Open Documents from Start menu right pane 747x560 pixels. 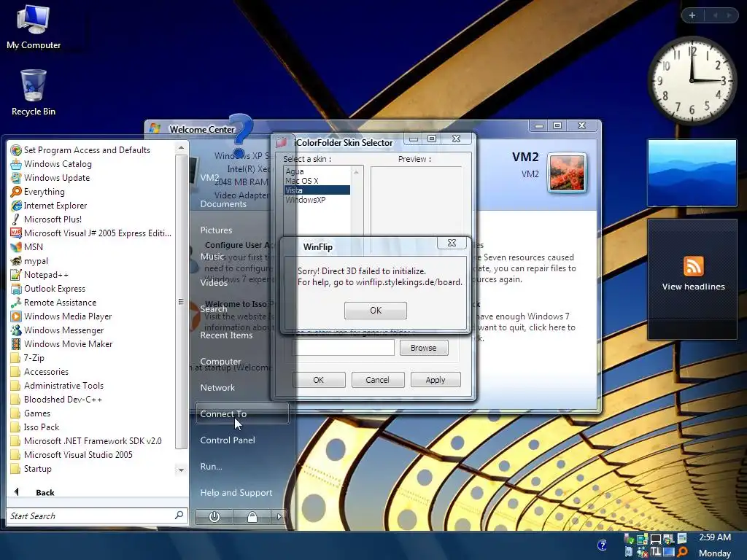pos(223,204)
